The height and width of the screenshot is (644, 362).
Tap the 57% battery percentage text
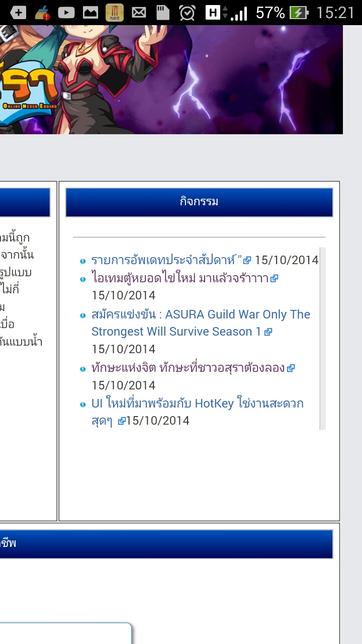[x=270, y=13]
